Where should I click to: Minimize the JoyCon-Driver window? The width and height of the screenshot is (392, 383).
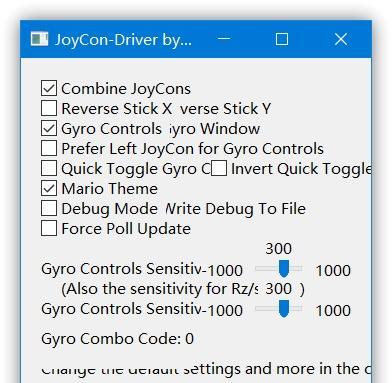tap(224, 39)
